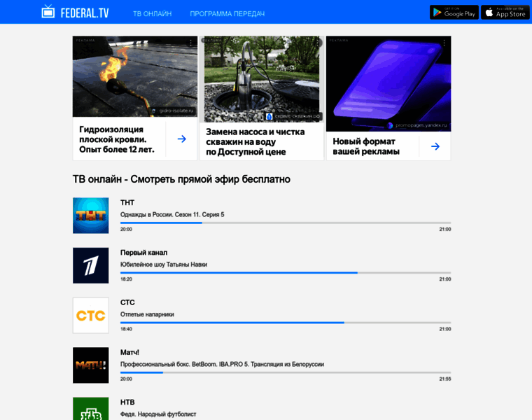Click the Новый формат вашей рекламы text
This screenshot has height=420, width=532.
365,146
